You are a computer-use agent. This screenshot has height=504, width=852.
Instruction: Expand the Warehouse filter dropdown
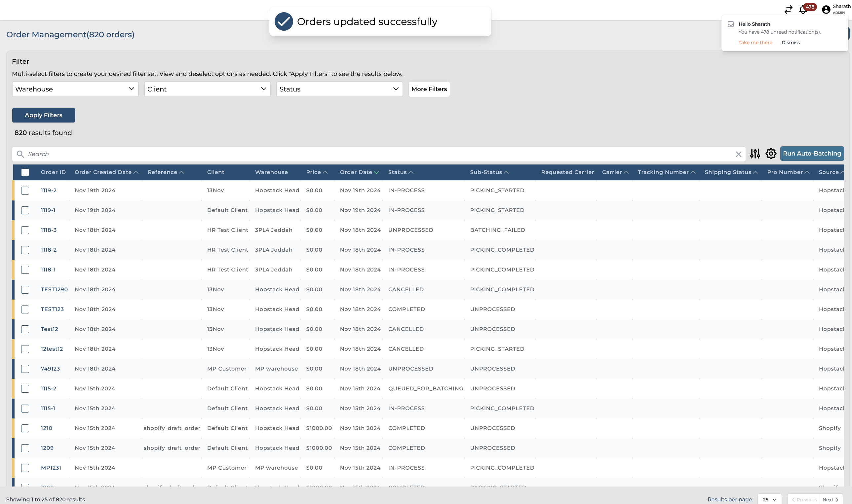(75, 89)
